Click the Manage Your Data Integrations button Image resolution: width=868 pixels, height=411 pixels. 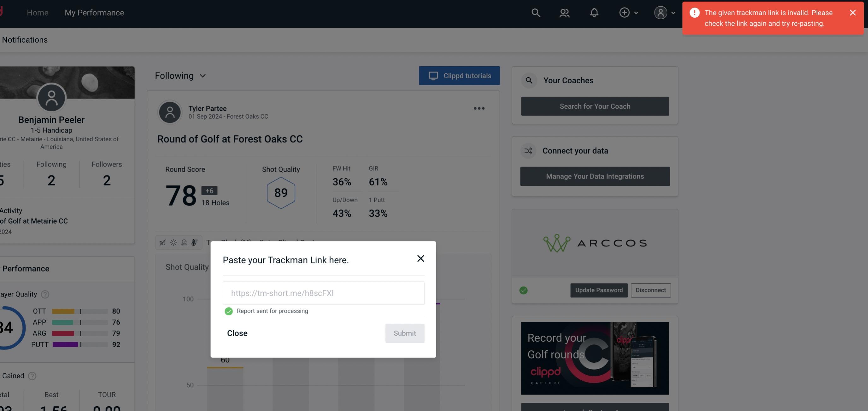pos(595,176)
